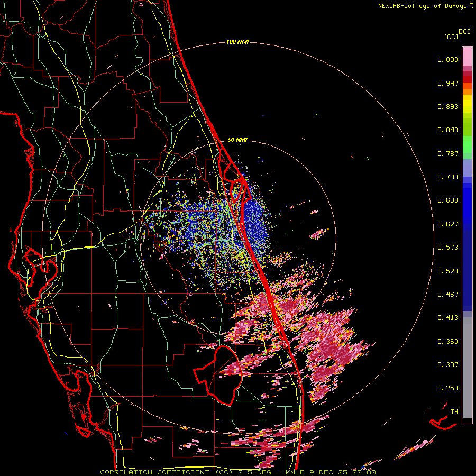Image resolution: width=476 pixels, height=476 pixels.
Task: Select the 0.360 scale value
Action: (x=448, y=342)
